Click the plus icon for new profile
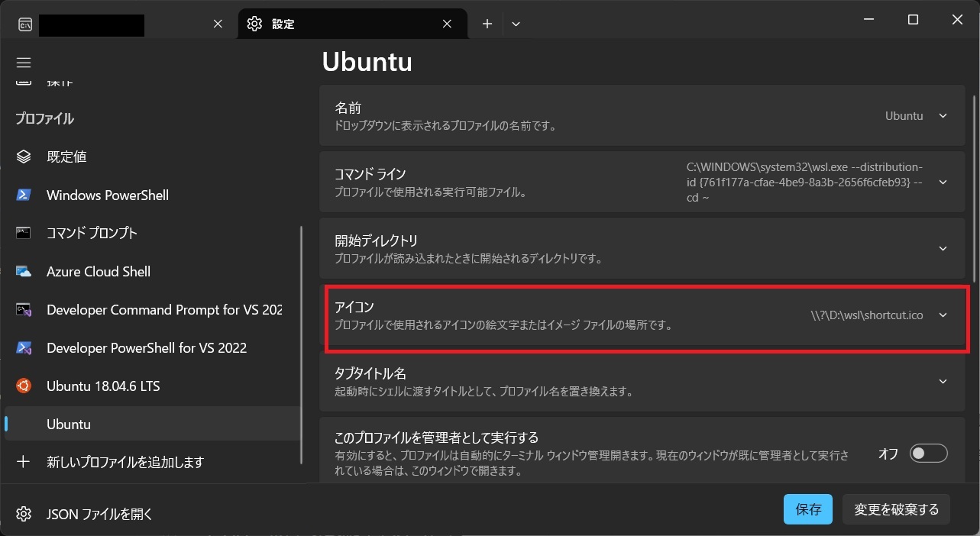Screen dimensions: 980x536 24,462
